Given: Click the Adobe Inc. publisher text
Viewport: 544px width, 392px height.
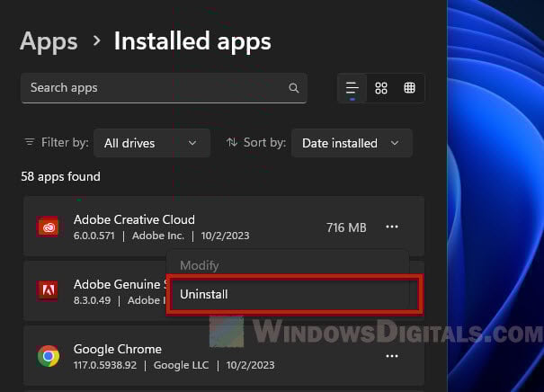Looking at the screenshot, I should 158,236.
